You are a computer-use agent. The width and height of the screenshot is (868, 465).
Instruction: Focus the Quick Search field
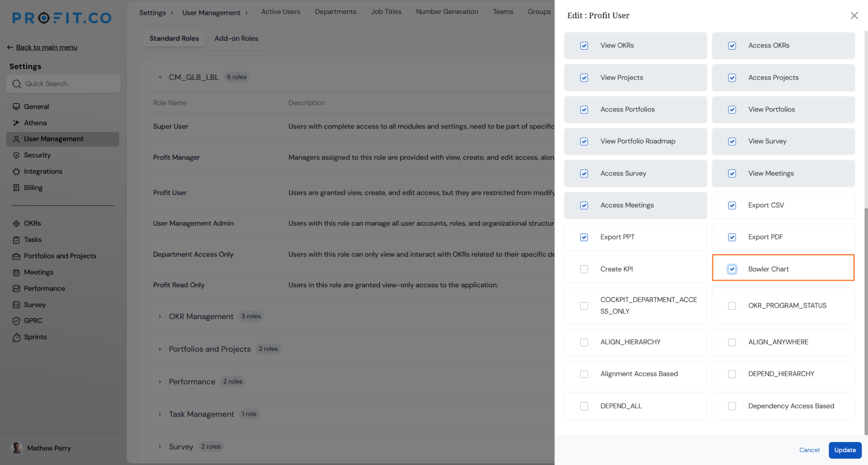click(x=64, y=84)
